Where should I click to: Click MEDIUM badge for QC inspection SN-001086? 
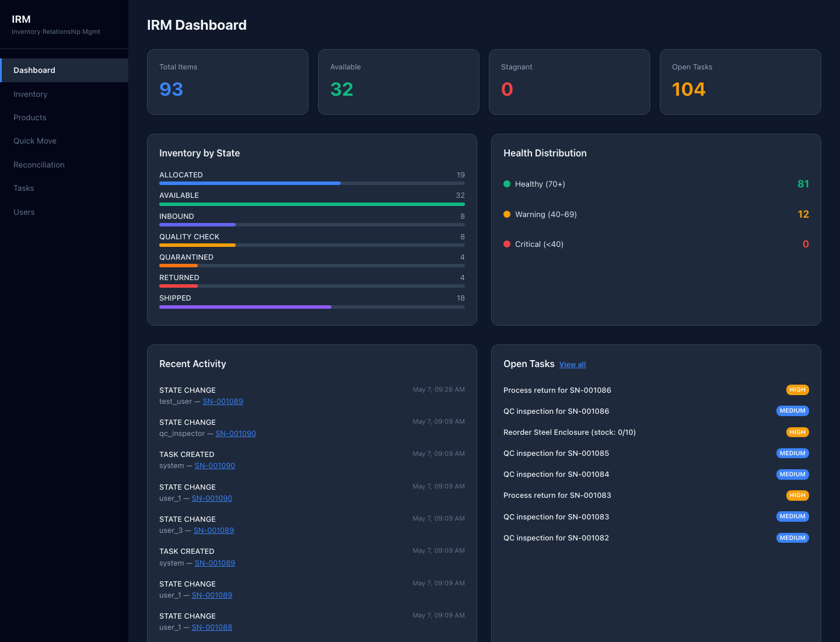click(793, 411)
